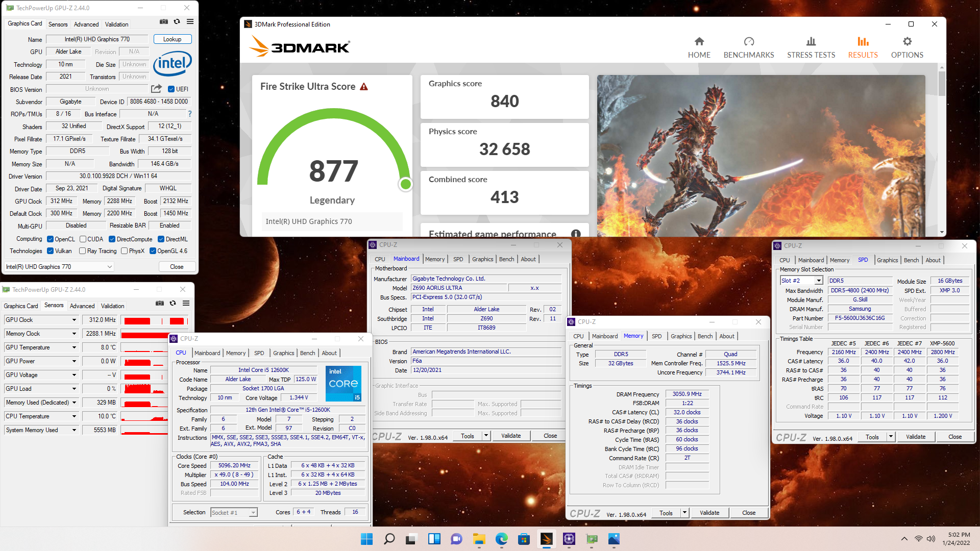Screen dimensions: 980x551
Task: Click camera icon in GPU-Z Sensors window
Action: [160, 303]
